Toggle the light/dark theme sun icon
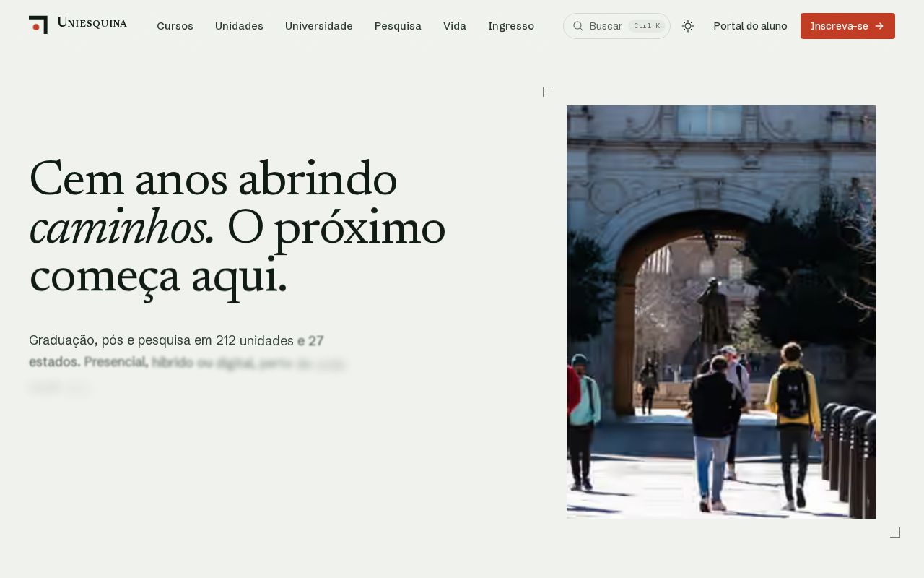924x578 pixels. pos(688,26)
